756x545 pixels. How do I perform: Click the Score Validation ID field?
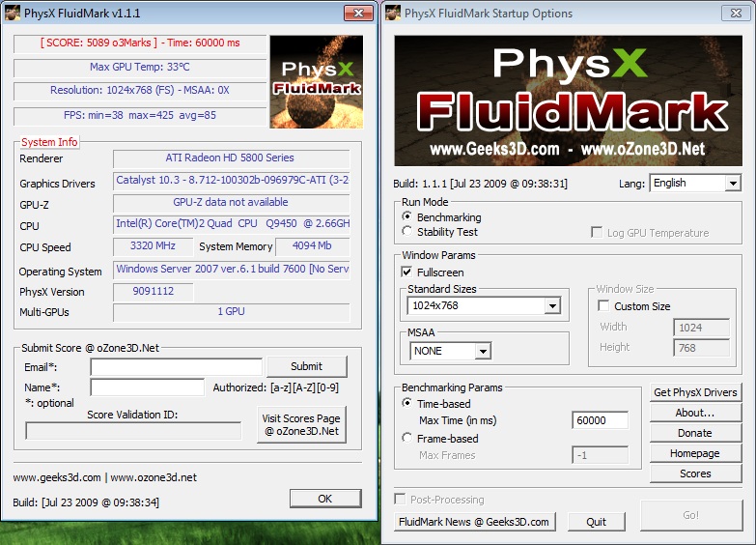coord(133,431)
